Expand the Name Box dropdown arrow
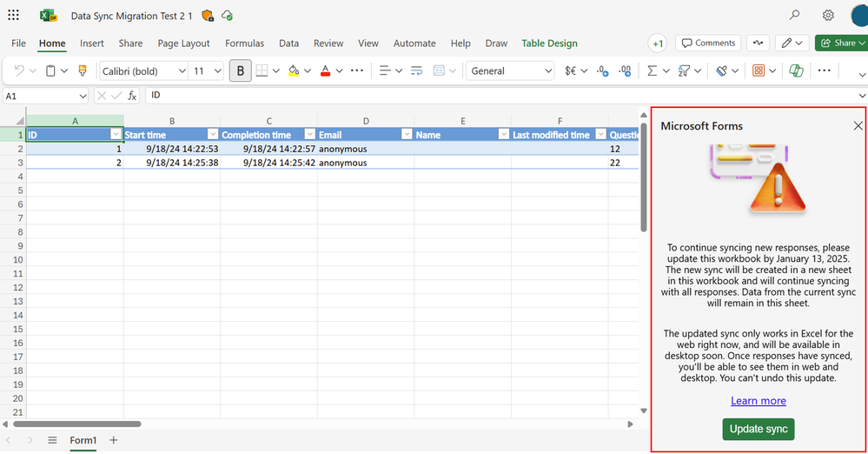The width and height of the screenshot is (868, 454). (x=83, y=96)
